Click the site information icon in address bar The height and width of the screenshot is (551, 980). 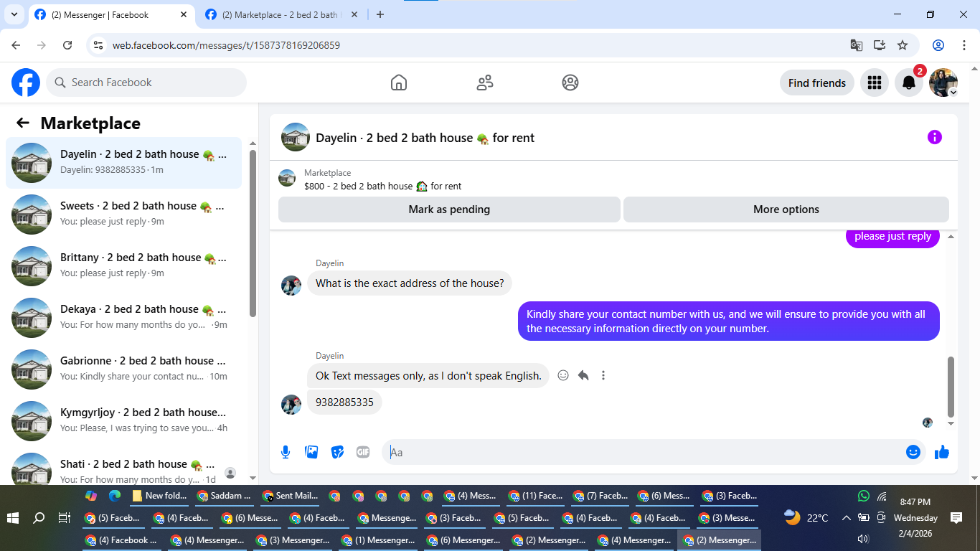tap(99, 45)
